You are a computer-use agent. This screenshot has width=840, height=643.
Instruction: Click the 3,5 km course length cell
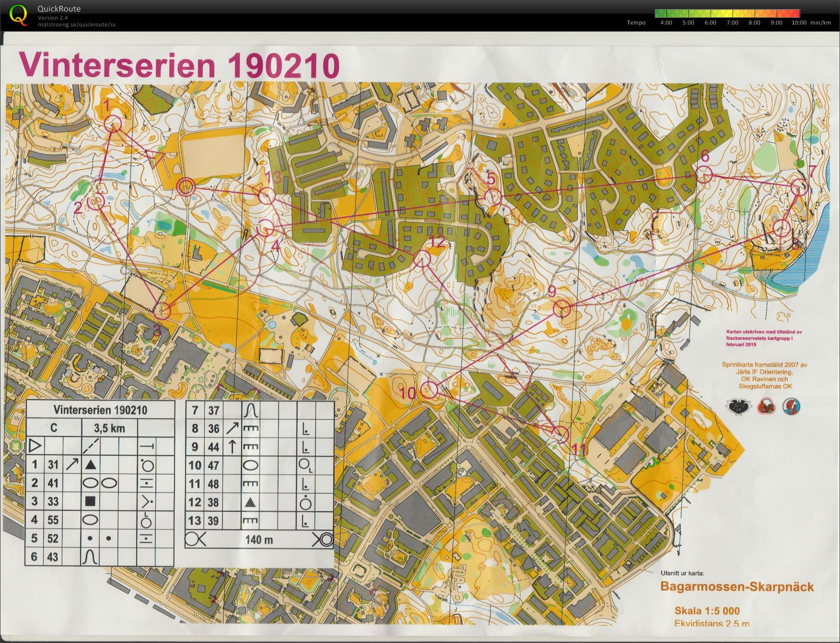click(x=110, y=428)
